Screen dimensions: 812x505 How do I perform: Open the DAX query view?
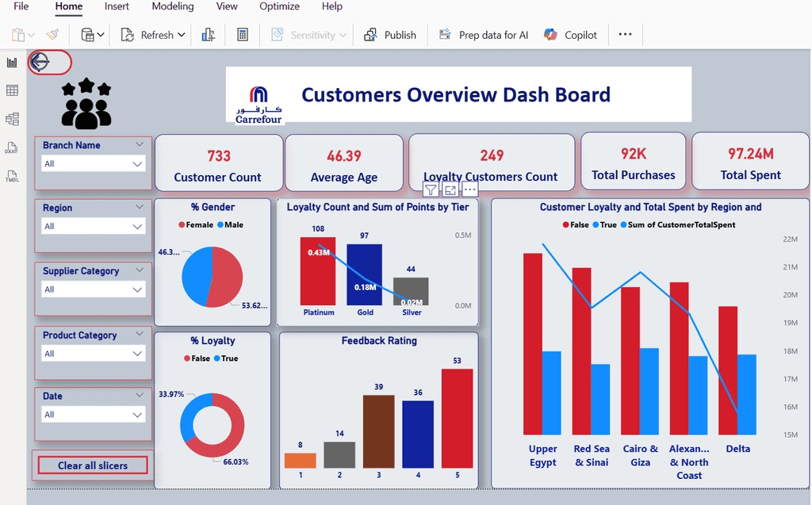tap(12, 147)
